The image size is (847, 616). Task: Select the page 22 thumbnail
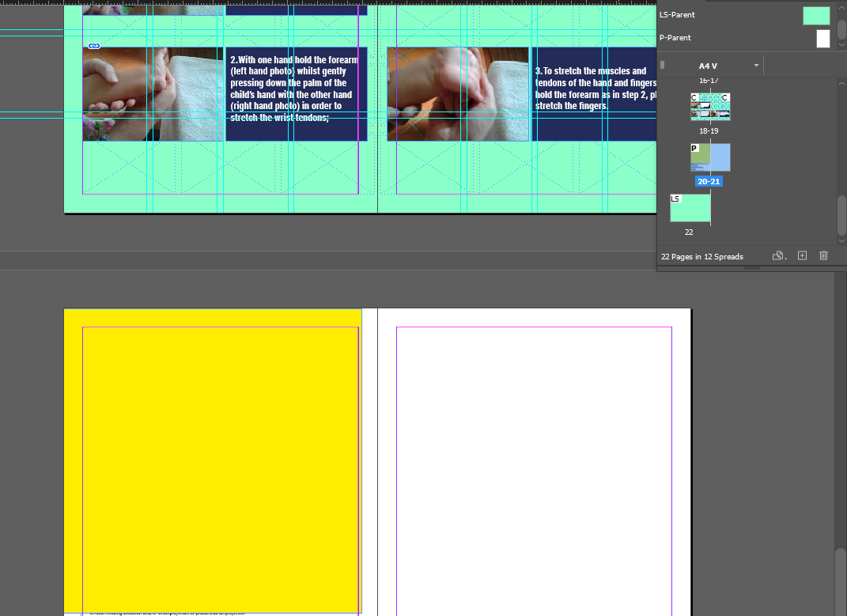pos(690,207)
